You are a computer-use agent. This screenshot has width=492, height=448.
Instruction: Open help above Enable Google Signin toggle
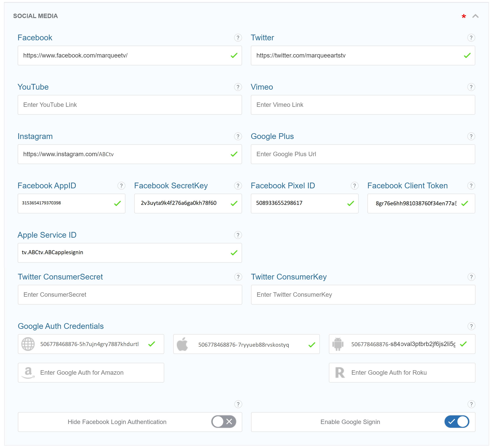(471, 404)
